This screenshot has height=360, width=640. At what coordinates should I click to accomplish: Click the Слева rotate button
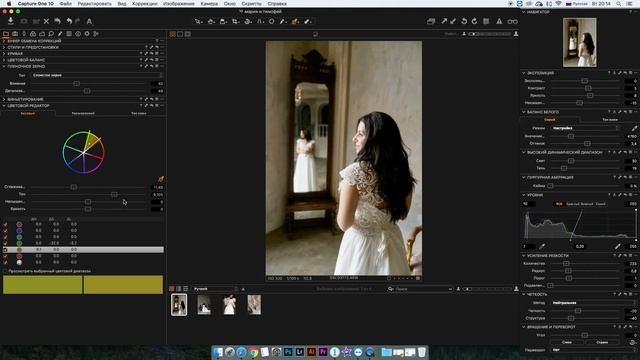567,342
